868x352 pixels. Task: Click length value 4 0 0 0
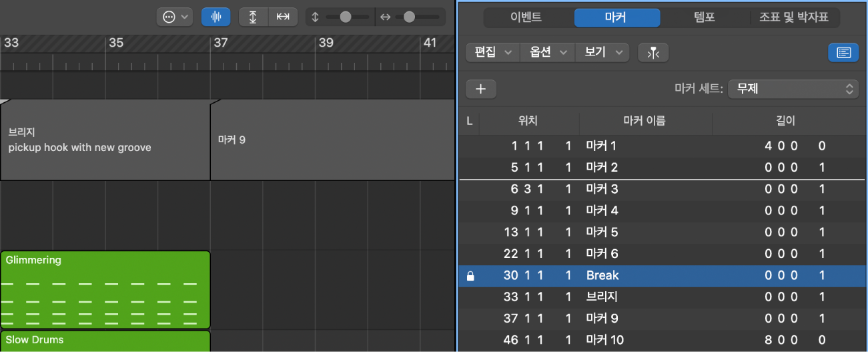(x=795, y=146)
